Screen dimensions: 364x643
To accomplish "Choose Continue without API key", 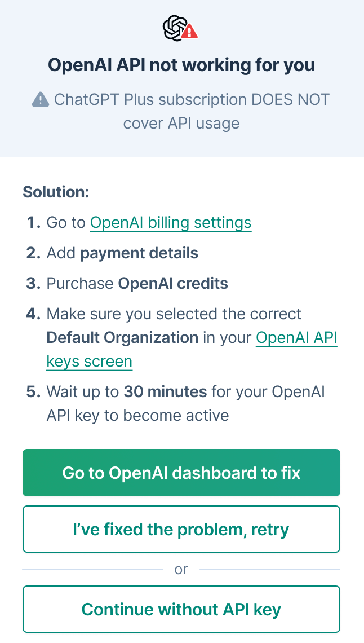I will pos(181,609).
